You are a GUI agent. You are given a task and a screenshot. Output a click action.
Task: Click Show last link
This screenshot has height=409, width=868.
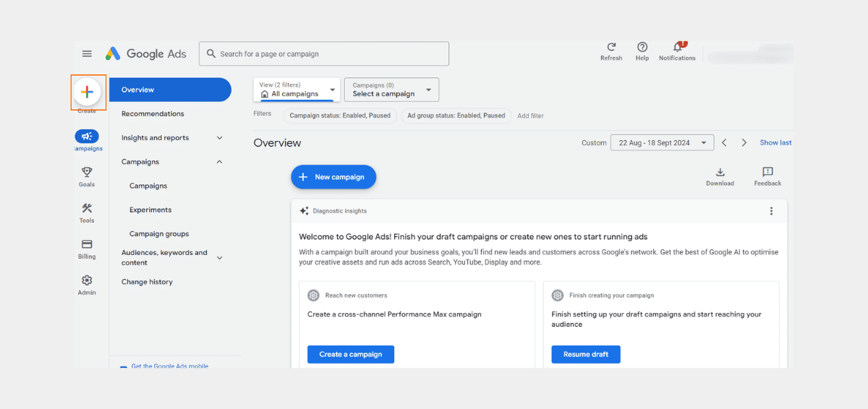point(775,142)
